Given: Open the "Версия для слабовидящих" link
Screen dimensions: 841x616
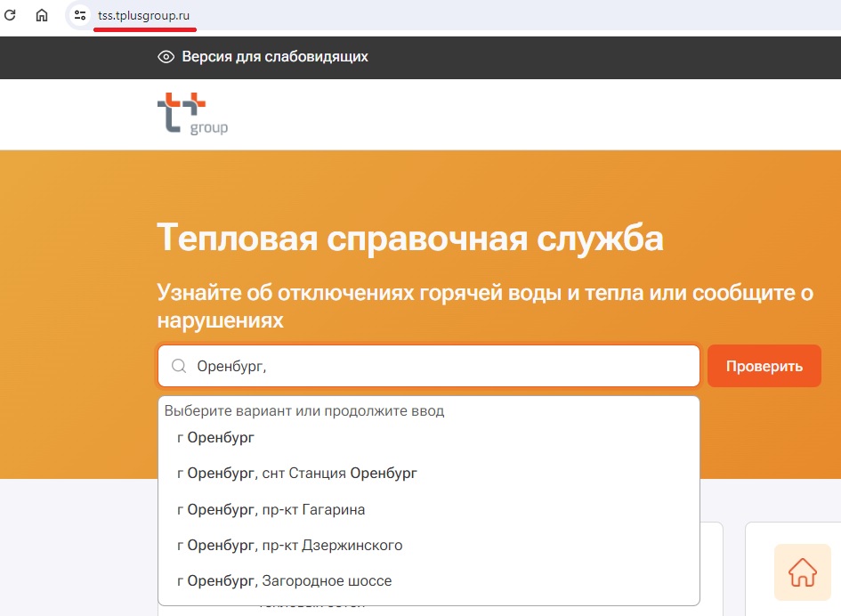Looking at the screenshot, I should tap(274, 57).
